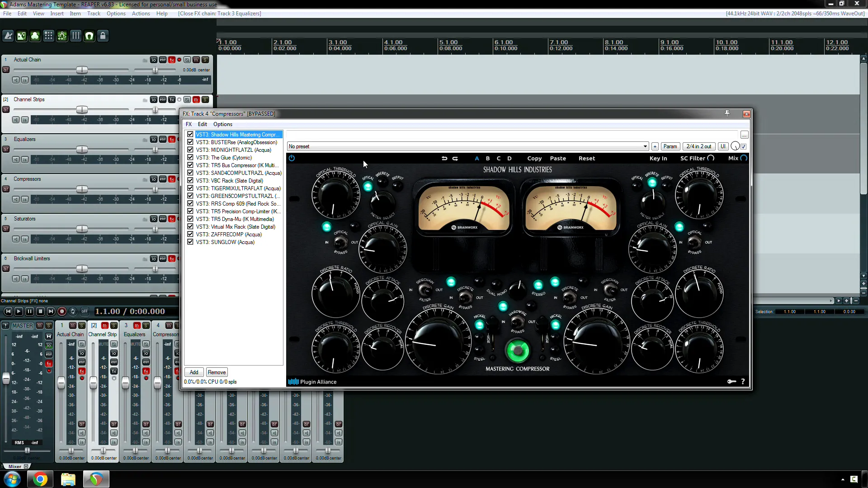Click master volume fader in mixer

pos(6,378)
